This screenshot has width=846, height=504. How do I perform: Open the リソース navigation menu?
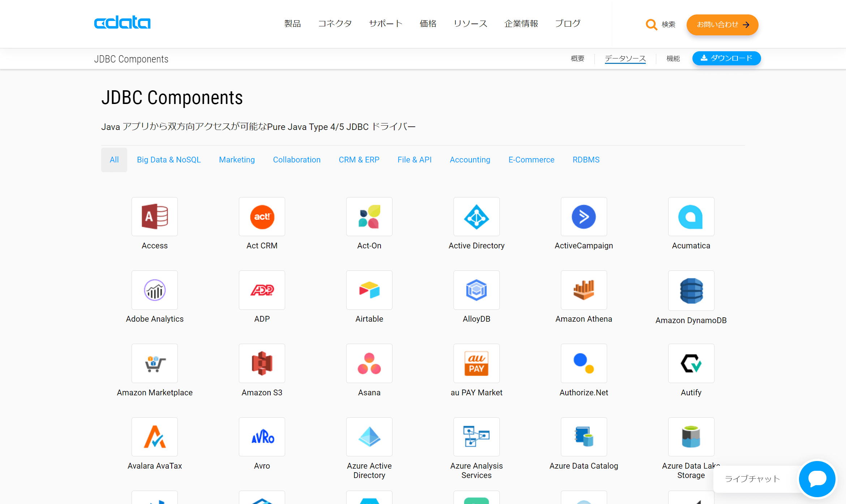pos(471,24)
